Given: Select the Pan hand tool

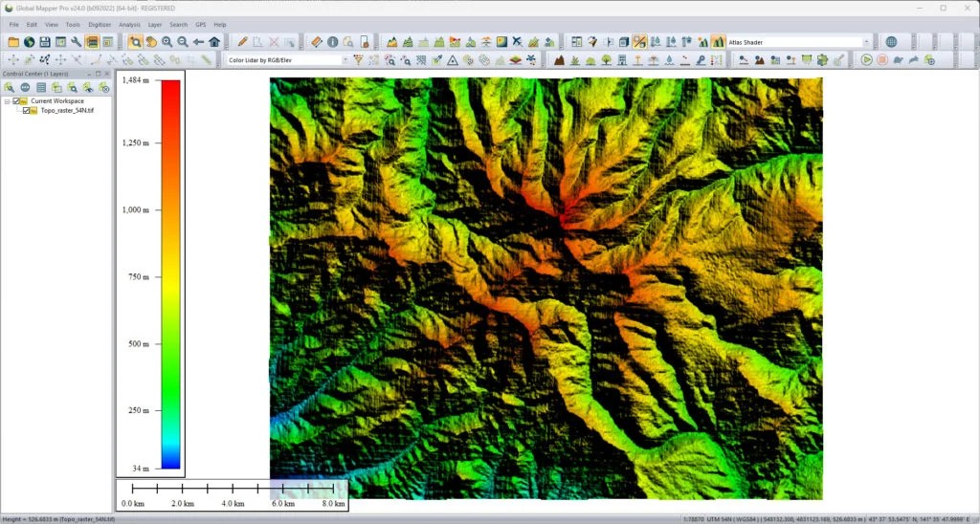Looking at the screenshot, I should point(151,42).
